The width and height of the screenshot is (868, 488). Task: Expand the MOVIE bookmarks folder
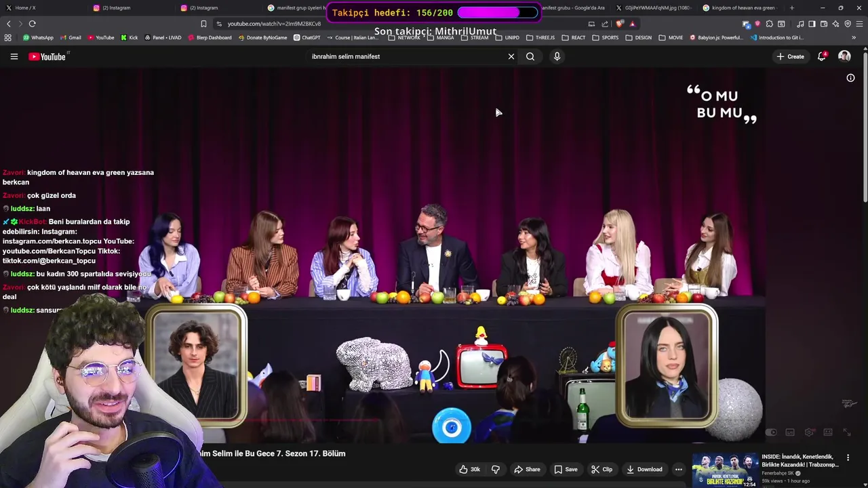(671, 37)
